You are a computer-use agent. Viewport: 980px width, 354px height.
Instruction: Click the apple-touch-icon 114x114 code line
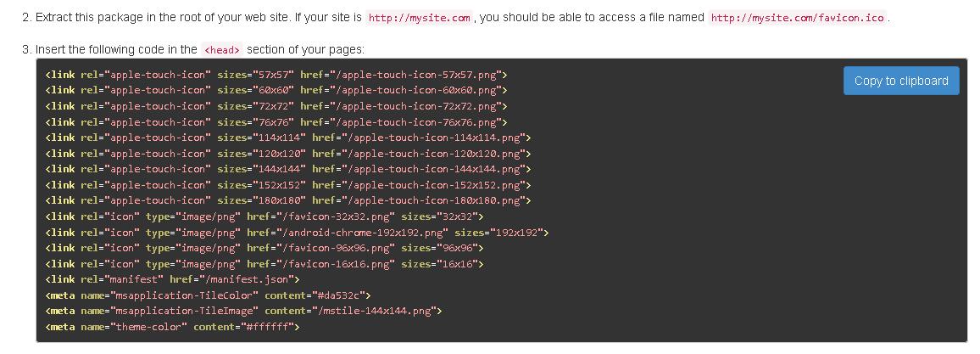(288, 138)
